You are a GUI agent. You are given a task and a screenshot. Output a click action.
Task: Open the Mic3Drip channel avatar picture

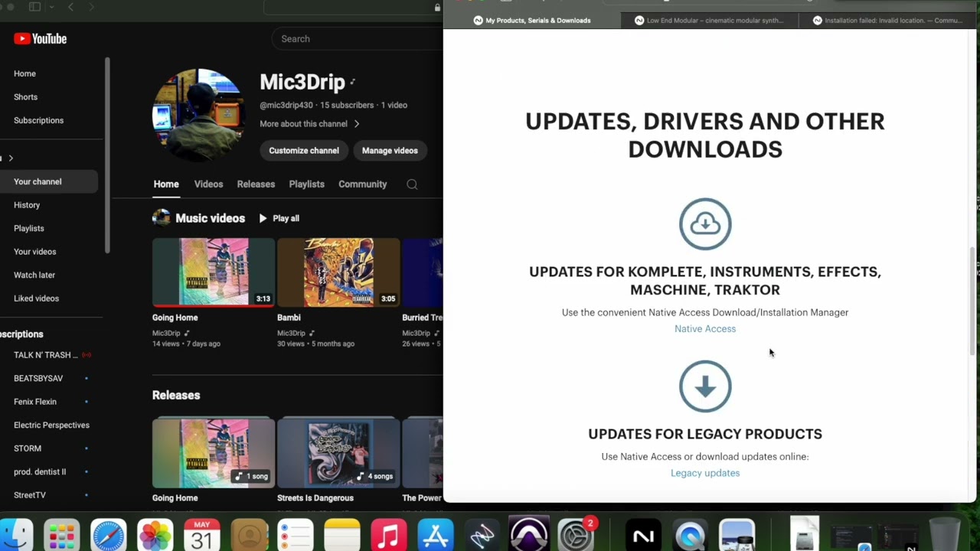[x=198, y=115]
